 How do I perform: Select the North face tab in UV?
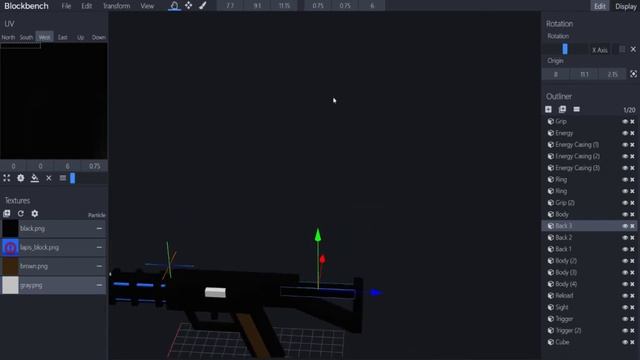pos(8,37)
